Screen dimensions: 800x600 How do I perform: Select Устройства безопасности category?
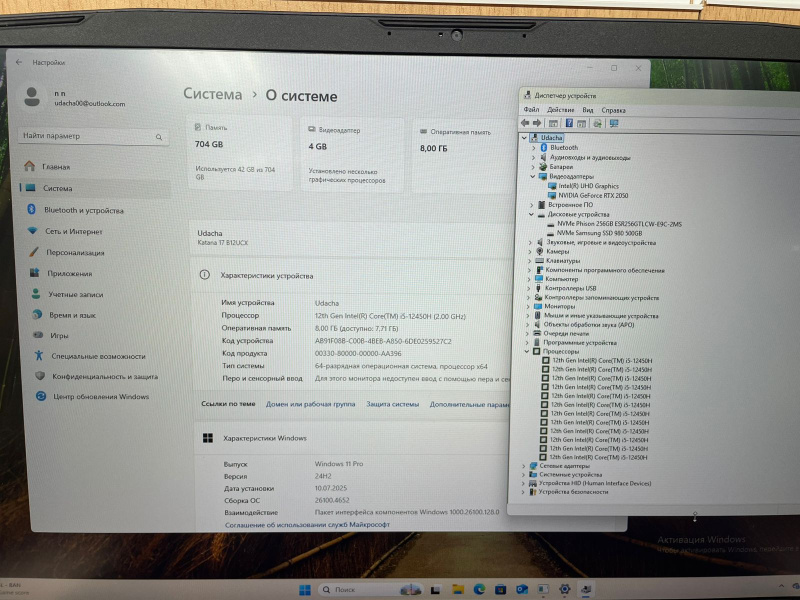pos(573,492)
